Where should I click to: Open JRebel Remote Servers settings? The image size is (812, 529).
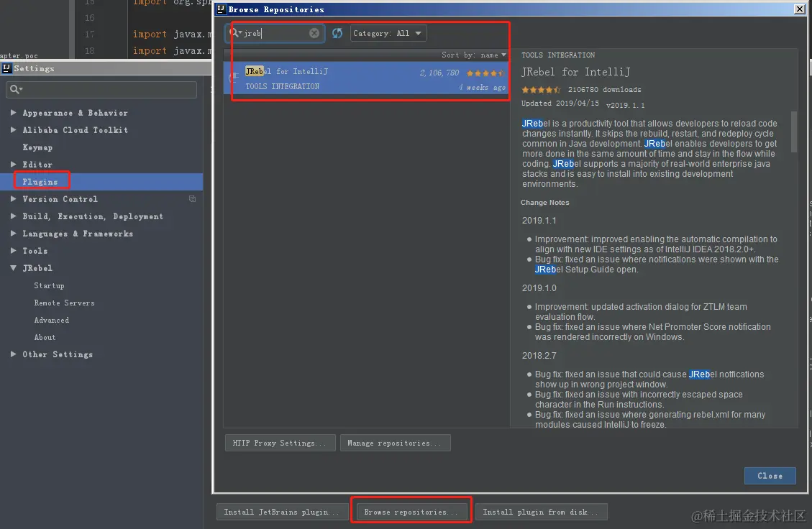pyautogui.click(x=64, y=303)
